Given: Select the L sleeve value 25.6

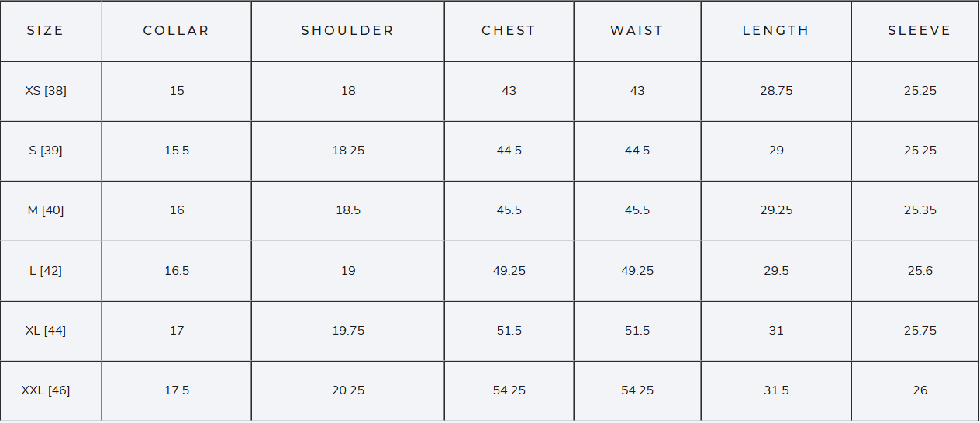Looking at the screenshot, I should [x=920, y=271].
